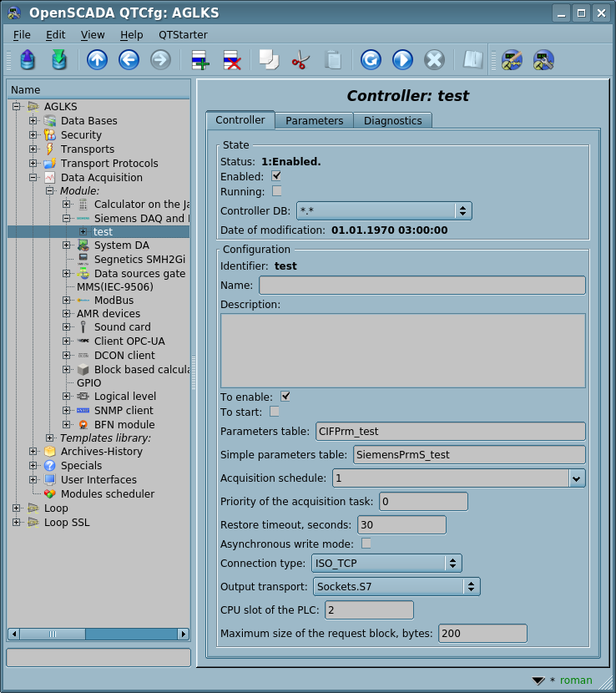Viewport: 616px width, 693px height.
Task: Open the Acquisition schedule dropdown arrow
Action: click(577, 478)
